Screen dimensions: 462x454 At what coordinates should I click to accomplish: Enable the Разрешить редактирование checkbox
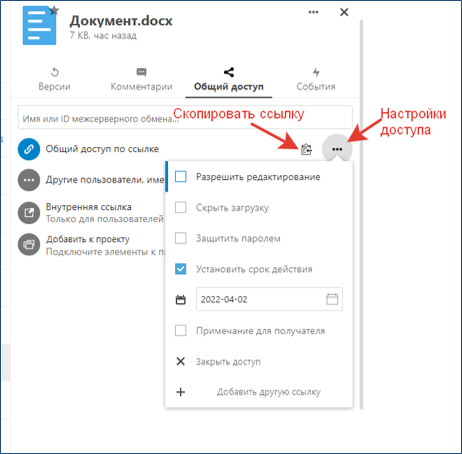click(181, 177)
